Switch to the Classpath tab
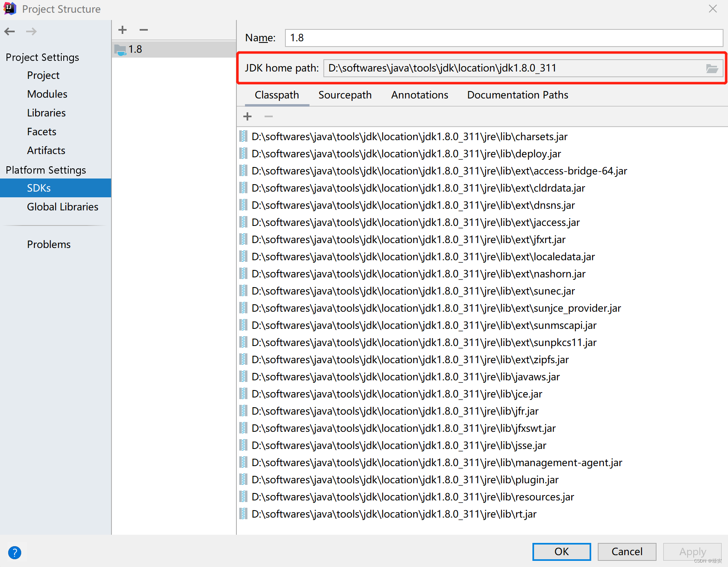728x567 pixels. [277, 95]
